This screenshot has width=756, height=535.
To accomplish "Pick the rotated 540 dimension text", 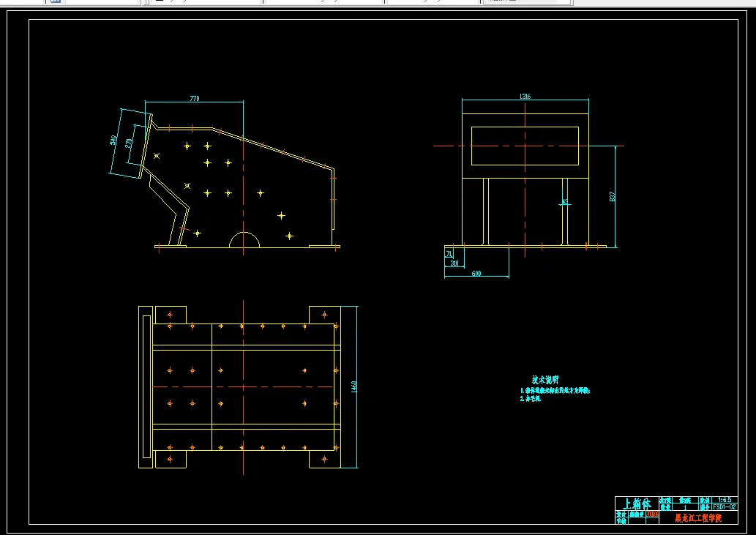I will click(113, 140).
